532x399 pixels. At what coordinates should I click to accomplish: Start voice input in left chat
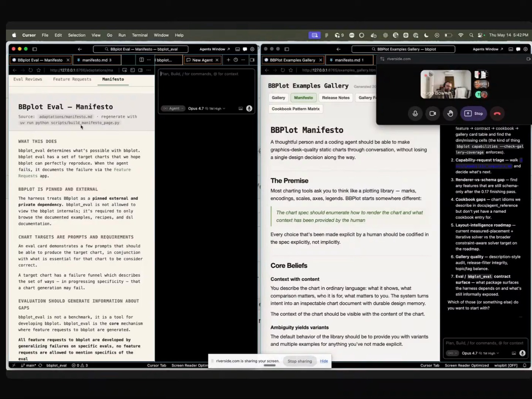(x=249, y=108)
